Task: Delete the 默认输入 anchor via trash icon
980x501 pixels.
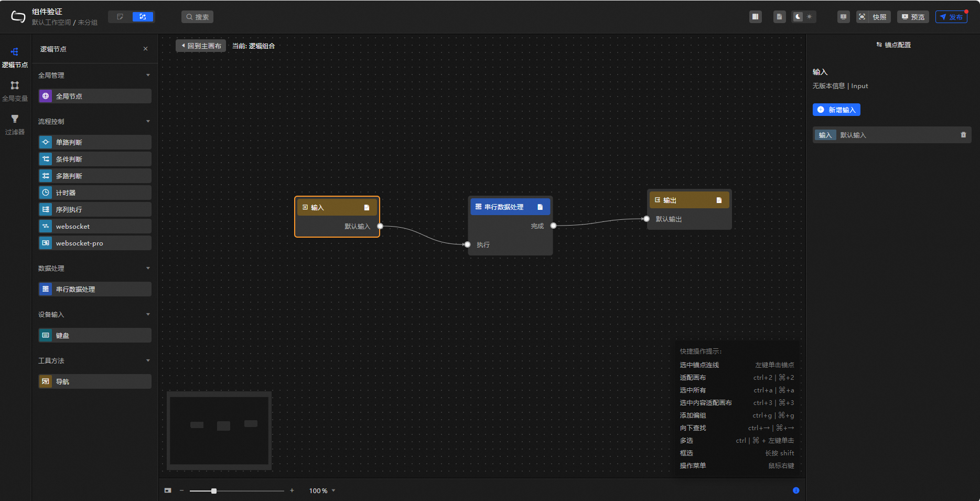Action: (x=963, y=135)
